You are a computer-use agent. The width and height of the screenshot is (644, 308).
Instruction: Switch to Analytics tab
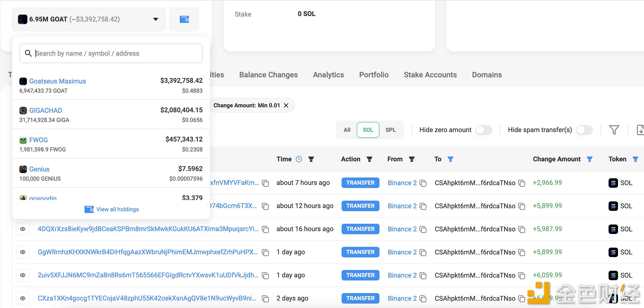[329, 75]
